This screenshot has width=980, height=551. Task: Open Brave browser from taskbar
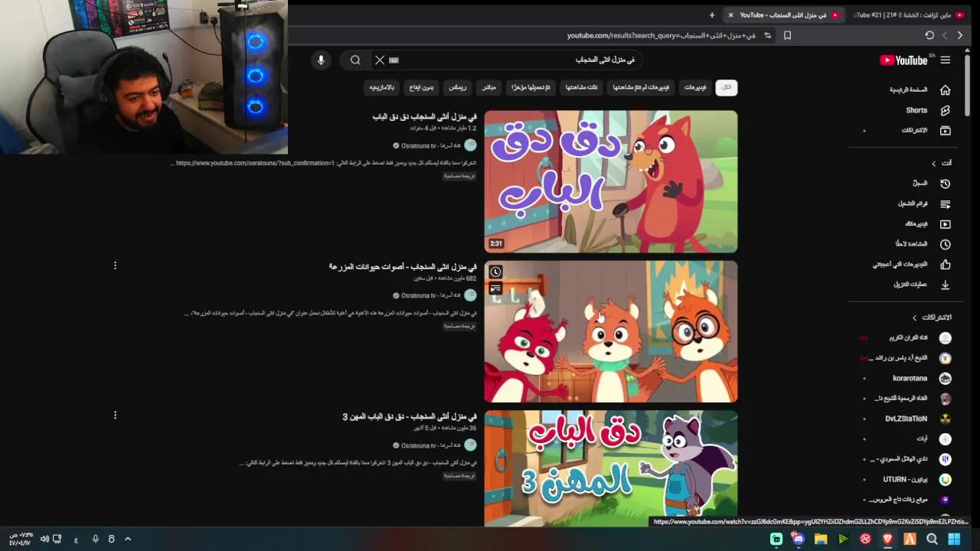[888, 539]
